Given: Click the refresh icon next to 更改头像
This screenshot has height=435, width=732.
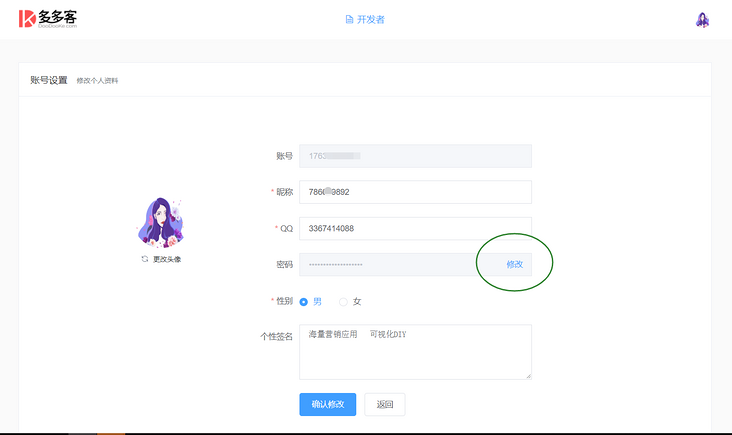Looking at the screenshot, I should 145,259.
